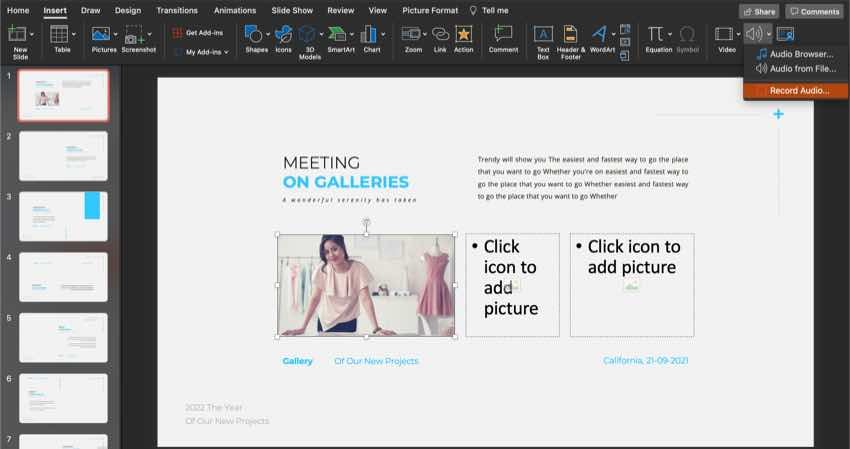Click the New Slide icon
The height and width of the screenshot is (449, 850).
pyautogui.click(x=18, y=35)
